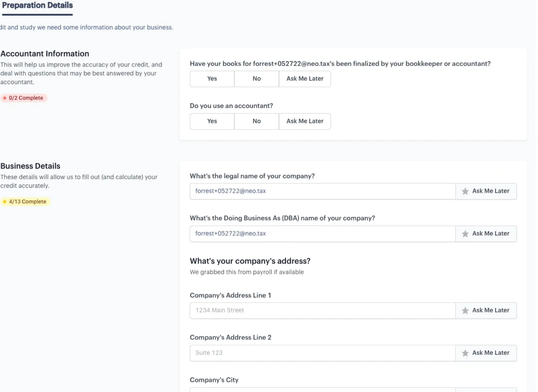Click star icon for Address Line 2
The width and height of the screenshot is (538, 392).
465,353
